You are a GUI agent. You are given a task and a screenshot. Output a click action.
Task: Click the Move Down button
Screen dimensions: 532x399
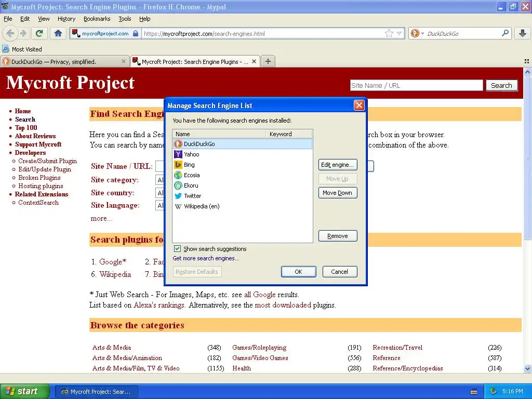coord(338,193)
